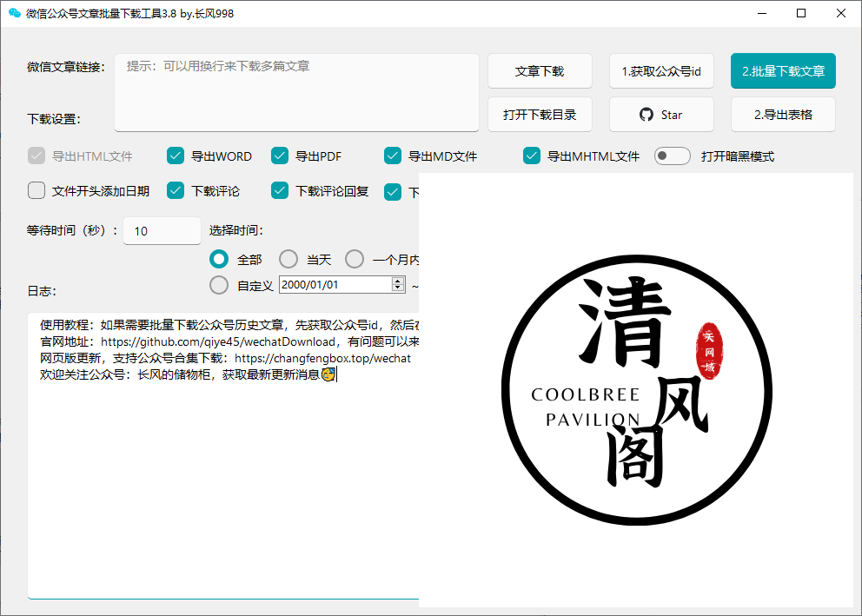Select the 一个月内 radio button
862x616 pixels.
pyautogui.click(x=355, y=259)
